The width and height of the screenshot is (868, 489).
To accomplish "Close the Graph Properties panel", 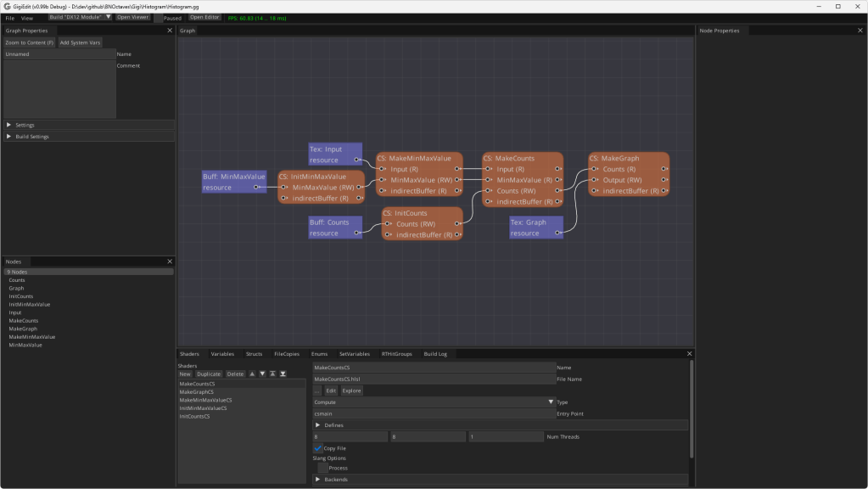I will 170,31.
